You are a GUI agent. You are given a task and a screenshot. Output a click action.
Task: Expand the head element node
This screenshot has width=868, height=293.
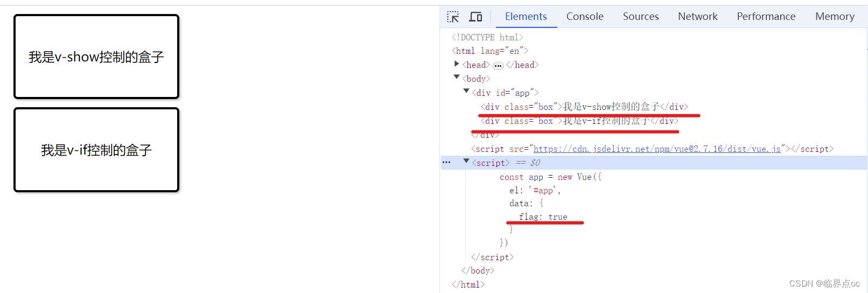(x=457, y=64)
